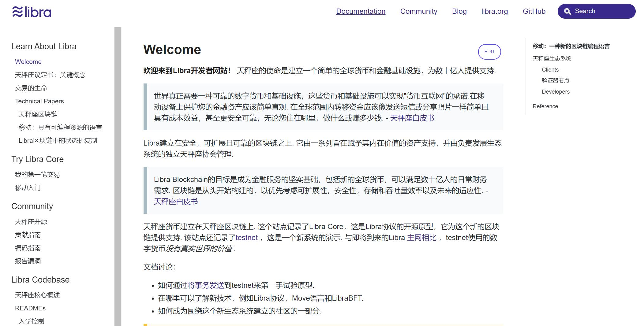Open 编码指南 in the sidebar
This screenshot has height=326, width=644.
click(x=28, y=248)
